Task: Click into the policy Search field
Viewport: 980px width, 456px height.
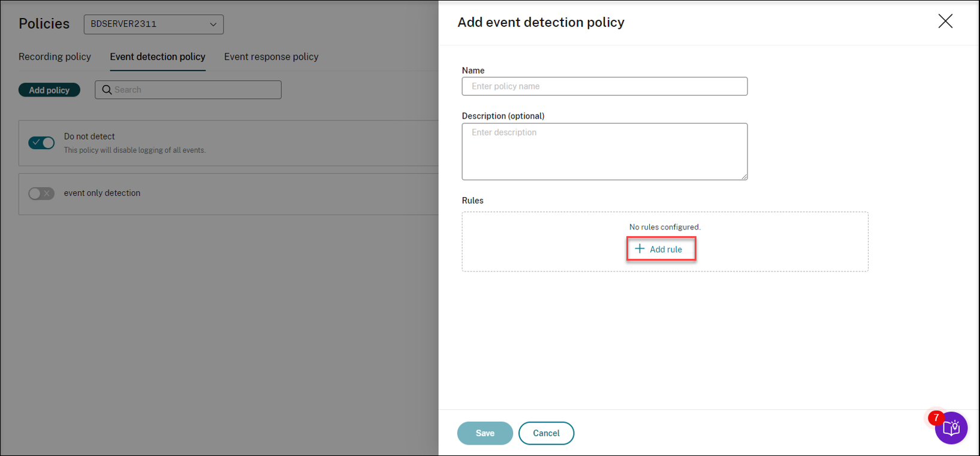Action: (195, 90)
